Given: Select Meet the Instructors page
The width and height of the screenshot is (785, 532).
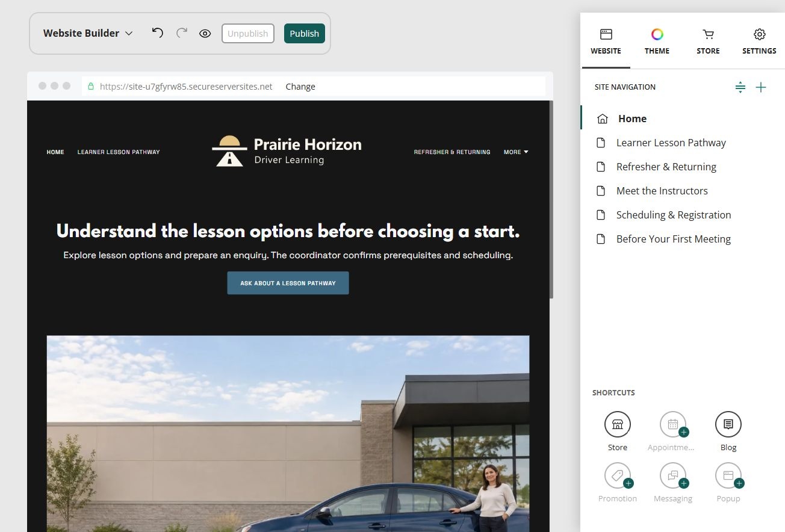Looking at the screenshot, I should coord(683,191).
